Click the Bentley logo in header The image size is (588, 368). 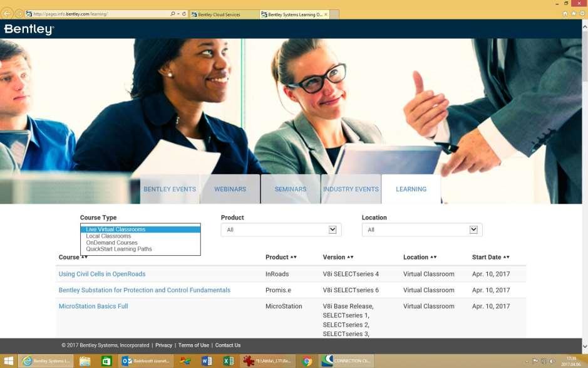click(x=29, y=29)
